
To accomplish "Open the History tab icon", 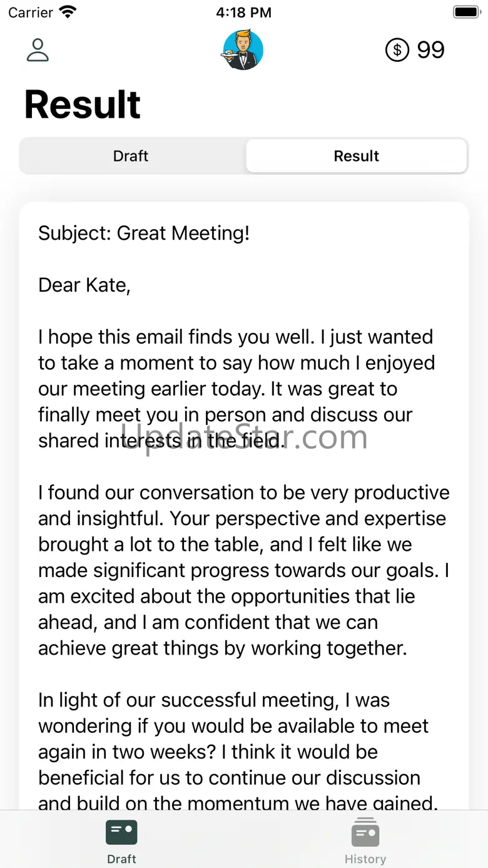I will [x=365, y=833].
